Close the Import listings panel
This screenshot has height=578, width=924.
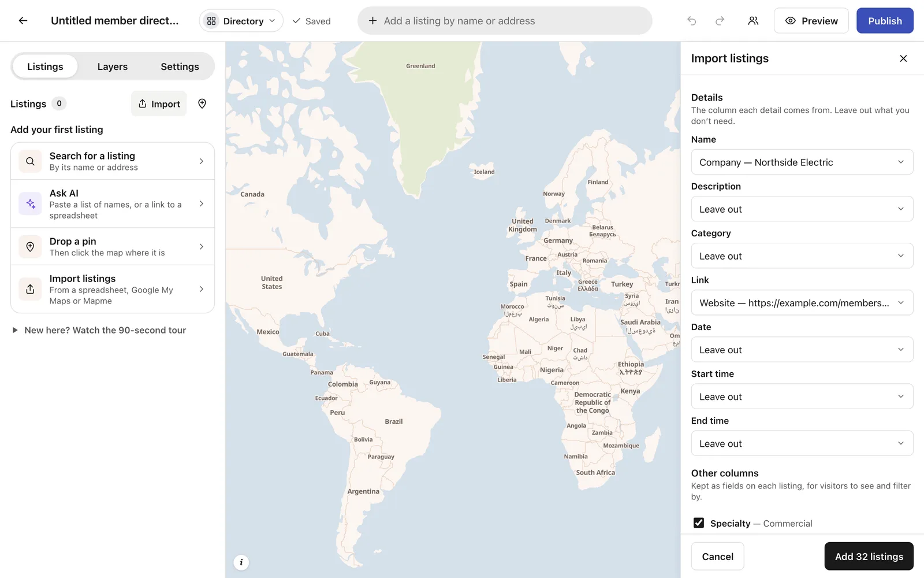coord(903,58)
